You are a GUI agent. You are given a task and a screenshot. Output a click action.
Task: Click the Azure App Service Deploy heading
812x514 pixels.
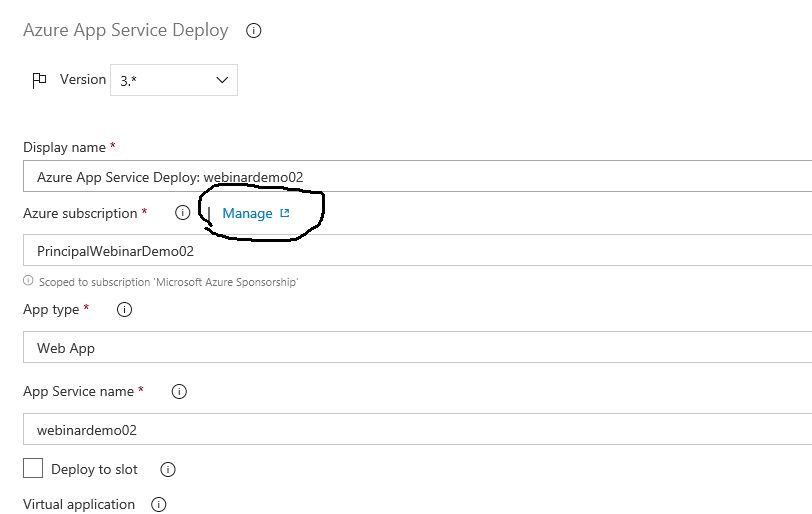click(126, 30)
